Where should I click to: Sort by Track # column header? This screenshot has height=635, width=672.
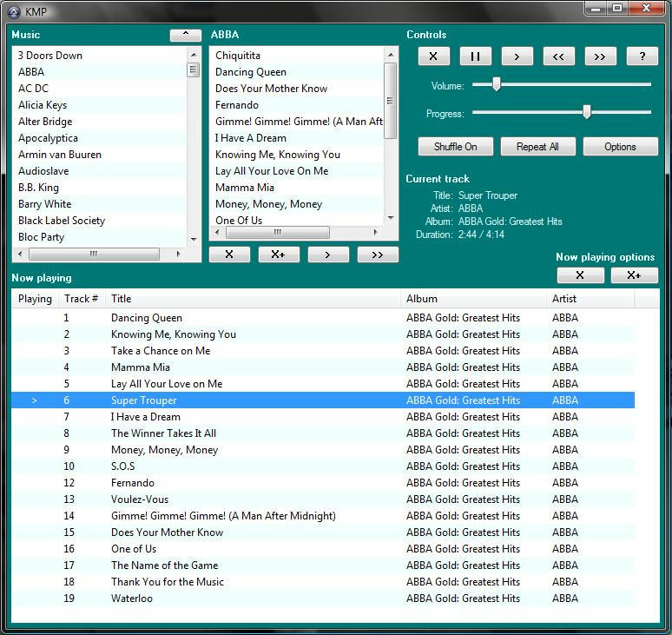82,299
